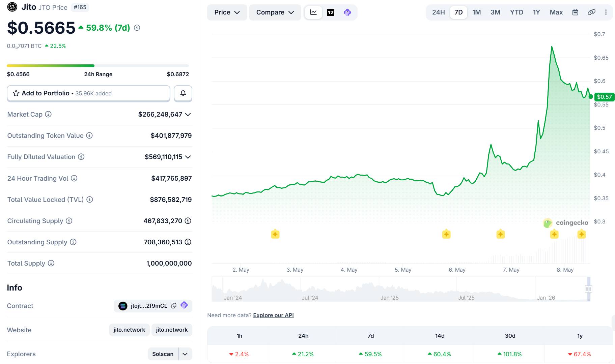
Task: Click the Fully Diluted Valuation info icon
Action: point(81,157)
